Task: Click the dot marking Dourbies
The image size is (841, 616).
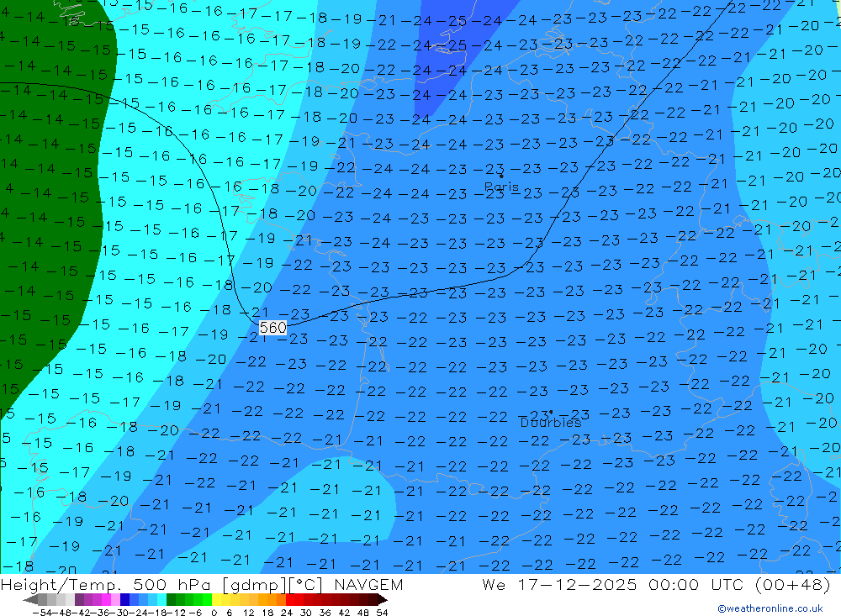Action: click(551, 412)
